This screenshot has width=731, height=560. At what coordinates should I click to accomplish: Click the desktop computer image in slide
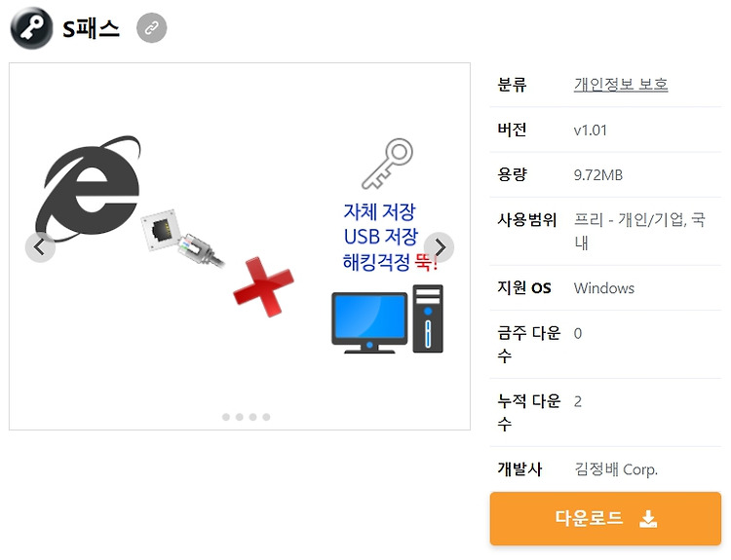pyautogui.click(x=387, y=319)
